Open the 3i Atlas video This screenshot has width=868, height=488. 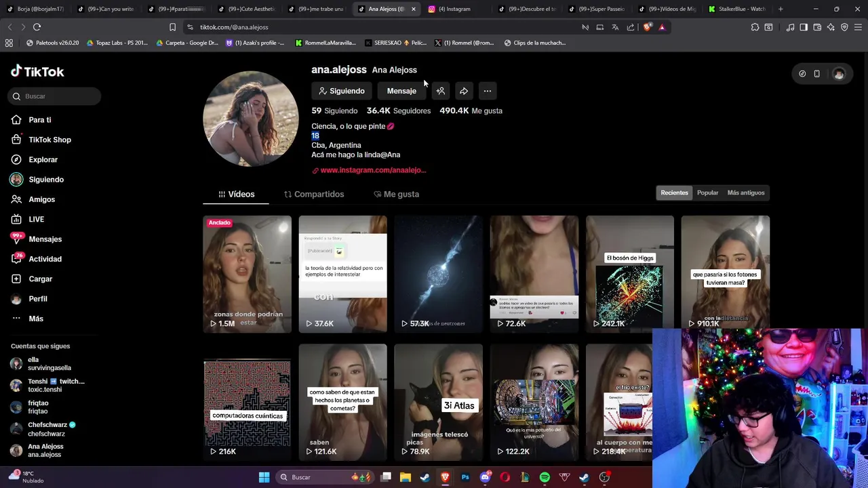click(438, 402)
